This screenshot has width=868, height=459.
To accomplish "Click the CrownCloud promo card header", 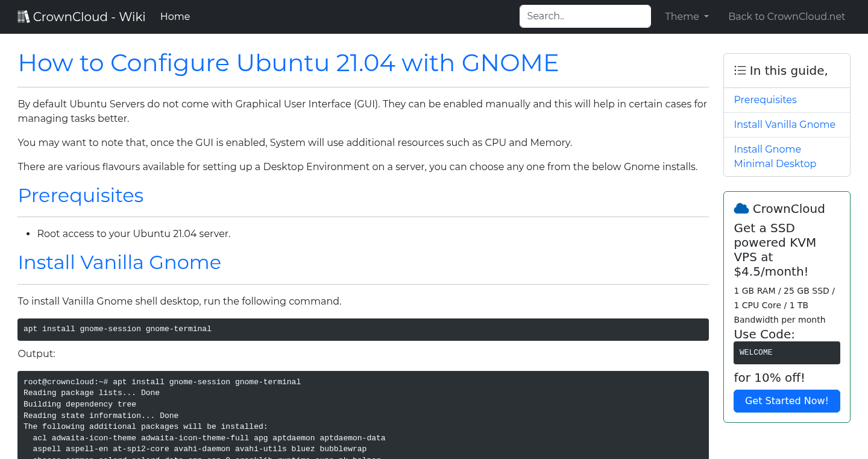I will click(787, 208).
